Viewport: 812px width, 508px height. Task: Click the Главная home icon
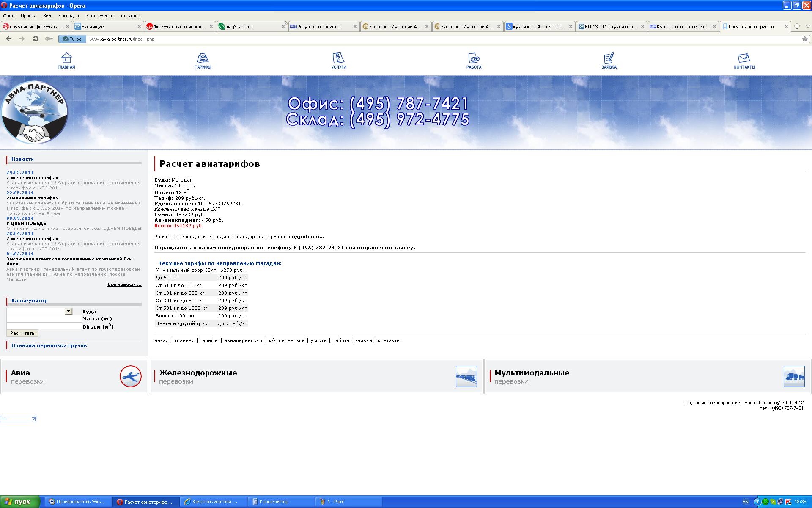[x=66, y=58]
